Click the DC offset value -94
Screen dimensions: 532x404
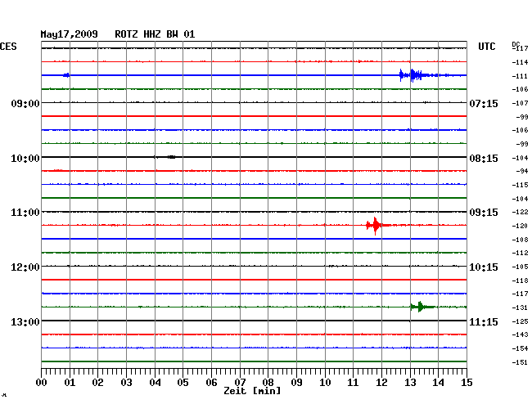(522, 171)
